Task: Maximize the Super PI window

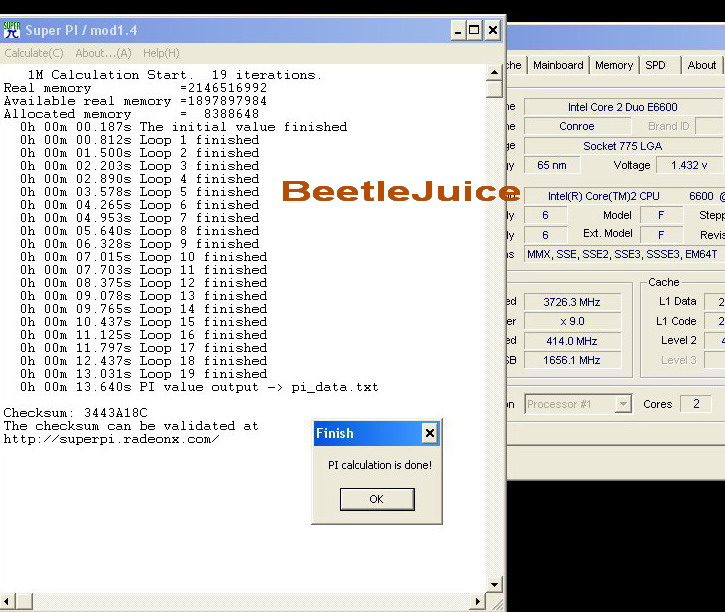Action: [x=474, y=30]
